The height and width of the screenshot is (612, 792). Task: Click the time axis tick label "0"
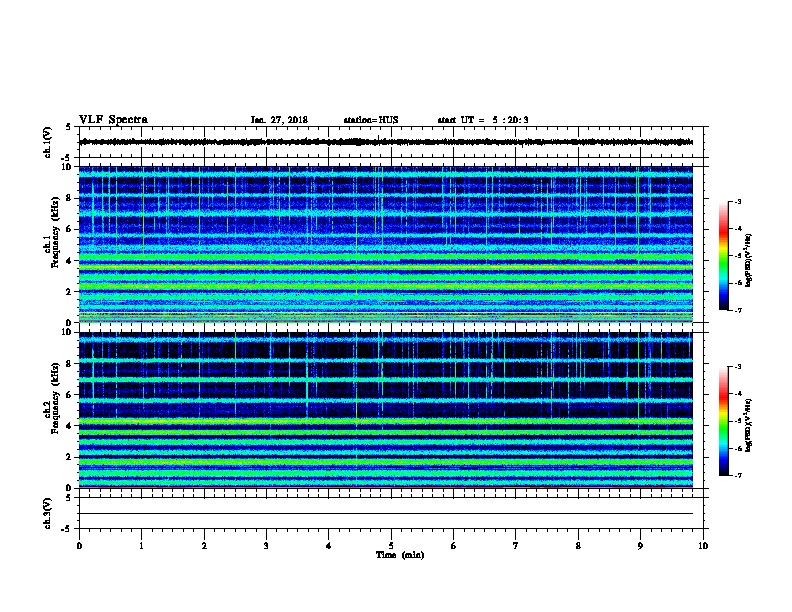click(x=79, y=546)
